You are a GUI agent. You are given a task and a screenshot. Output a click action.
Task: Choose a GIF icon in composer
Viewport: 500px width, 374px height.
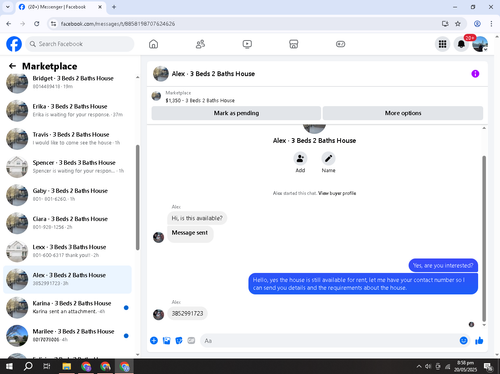tap(191, 340)
